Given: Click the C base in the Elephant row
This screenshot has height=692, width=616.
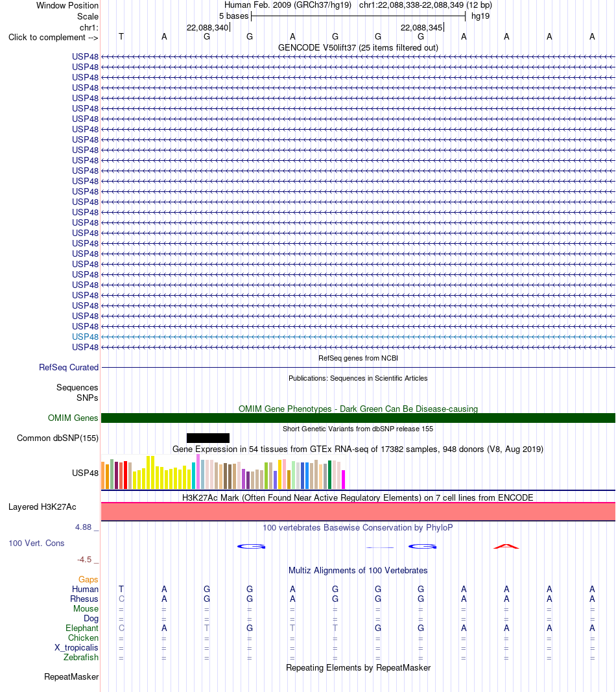Looking at the screenshot, I should point(121,628).
